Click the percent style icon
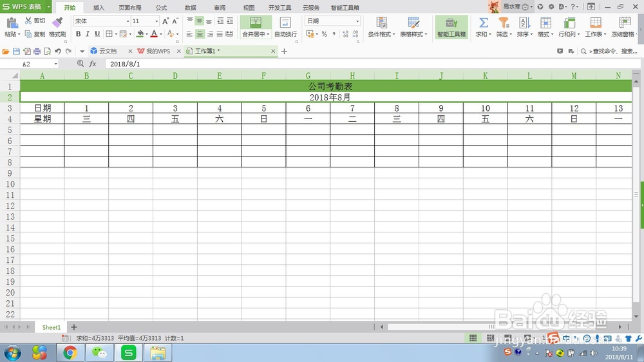The image size is (644, 362). coord(324,34)
